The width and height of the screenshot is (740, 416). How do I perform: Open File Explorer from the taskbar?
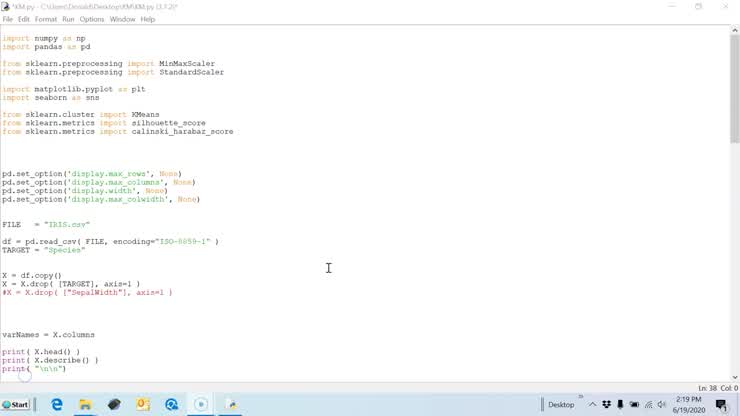86,405
